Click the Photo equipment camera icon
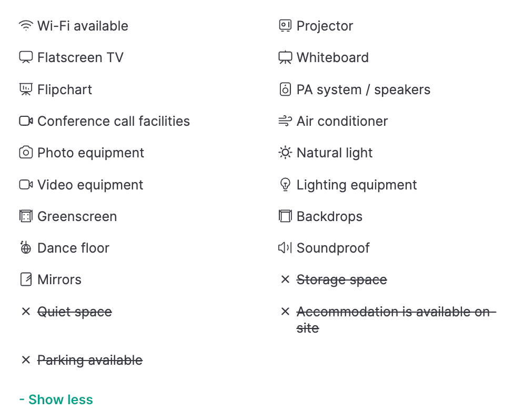 tap(26, 153)
